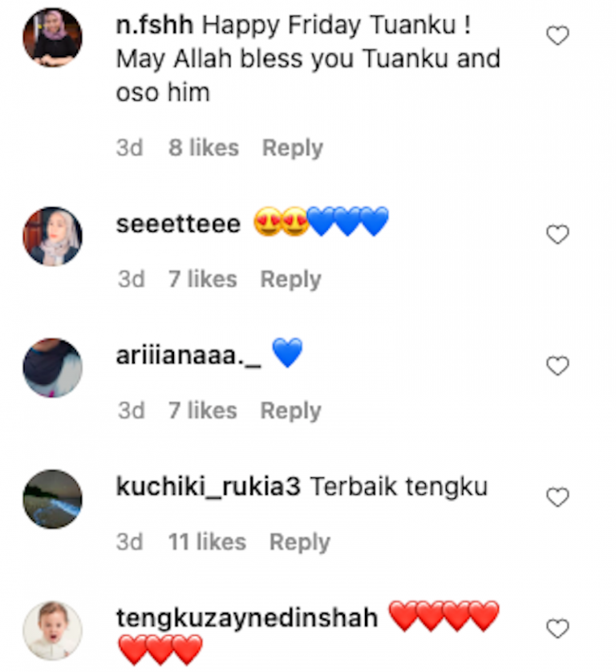This screenshot has width=616, height=672.
Task: Like tengkuzaynedinshah's red hearts comment
Action: (x=557, y=629)
